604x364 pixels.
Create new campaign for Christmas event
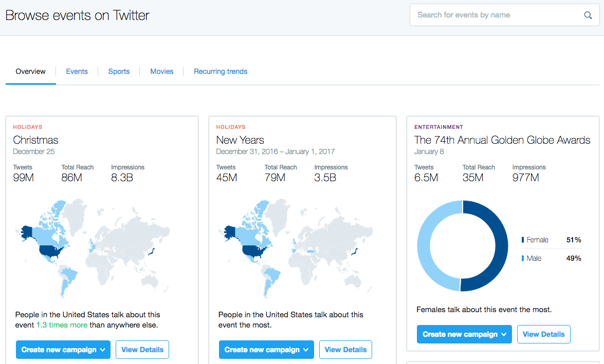coord(63,350)
